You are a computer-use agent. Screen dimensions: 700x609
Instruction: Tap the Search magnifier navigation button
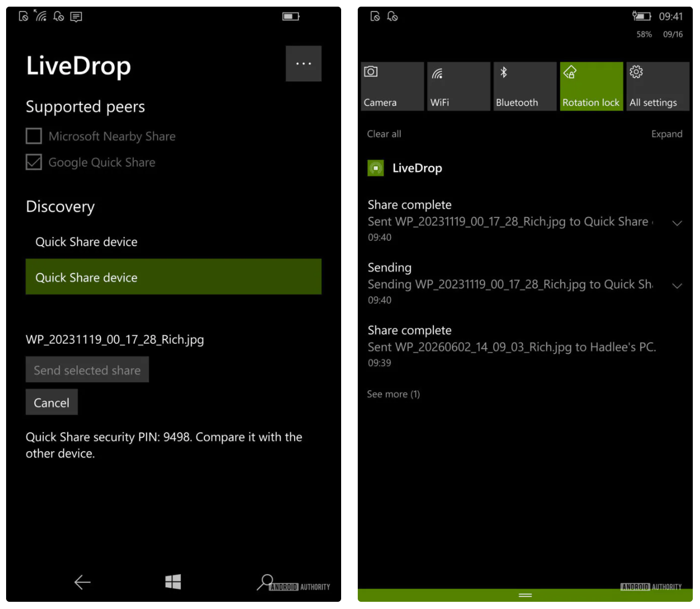(265, 582)
